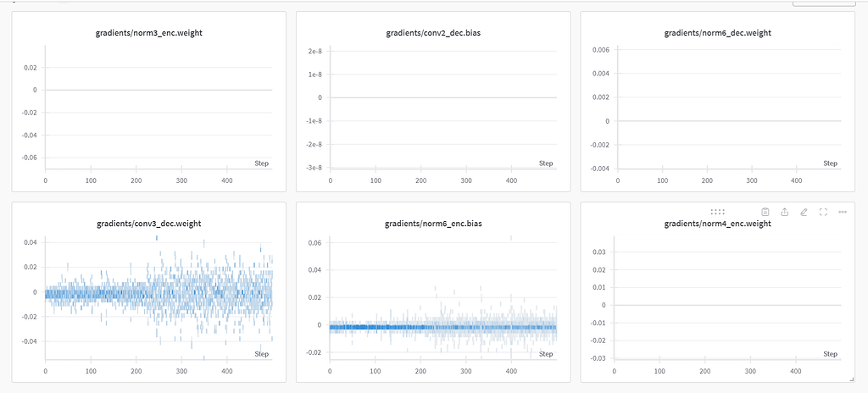The width and height of the screenshot is (868, 393).
Task: Click clipboard icon on norm4_enc.weight panel
Action: point(765,212)
